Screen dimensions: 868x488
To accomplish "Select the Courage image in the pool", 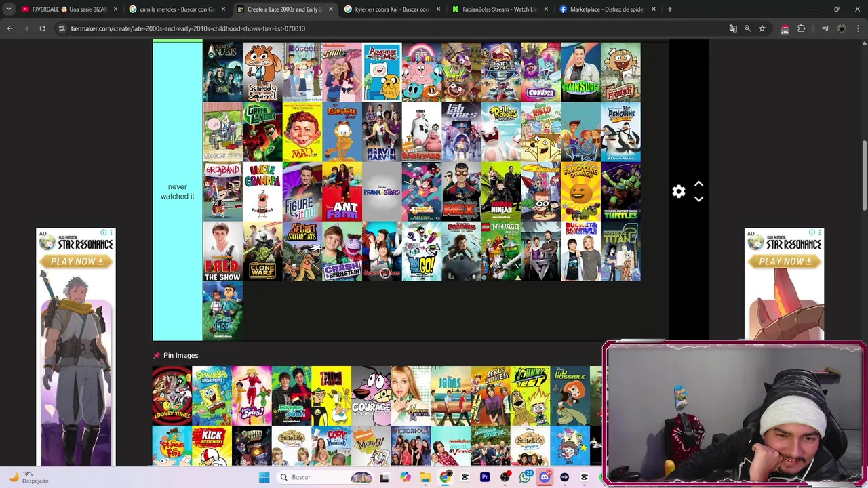I will coord(371,395).
